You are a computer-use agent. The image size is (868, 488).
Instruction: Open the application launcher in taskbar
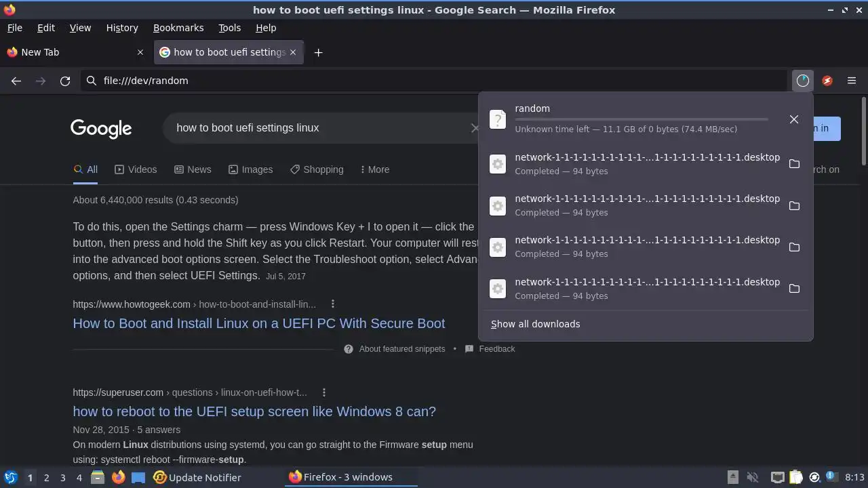[10, 477]
